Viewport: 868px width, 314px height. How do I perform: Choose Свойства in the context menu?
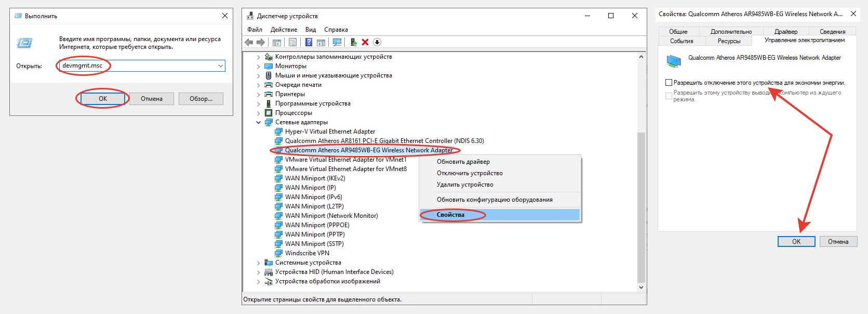[x=500, y=215]
